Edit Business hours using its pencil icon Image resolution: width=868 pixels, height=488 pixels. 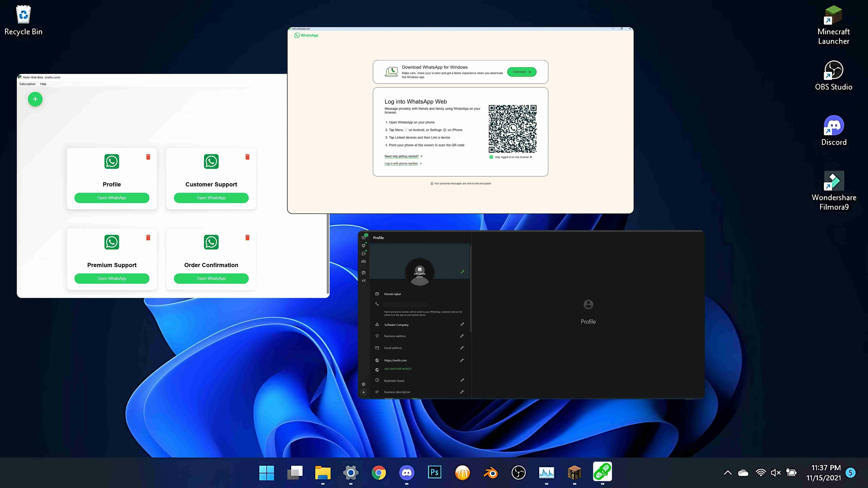point(462,380)
